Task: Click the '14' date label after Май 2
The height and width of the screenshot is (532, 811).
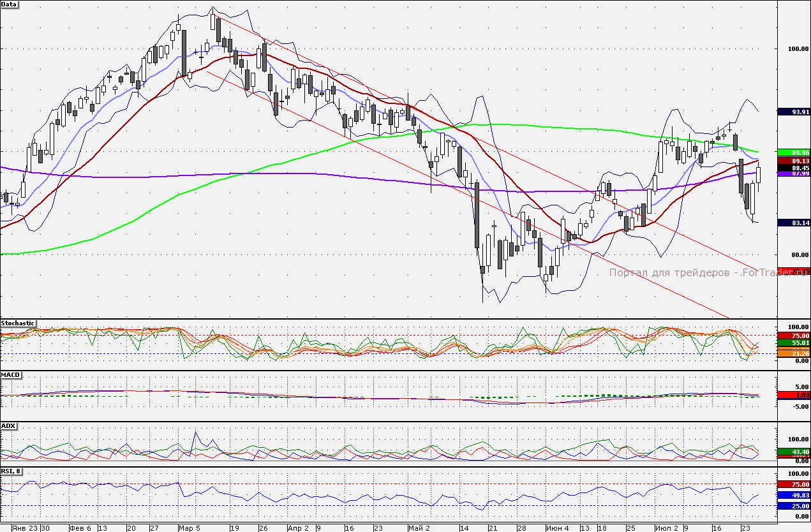Action: point(464,528)
